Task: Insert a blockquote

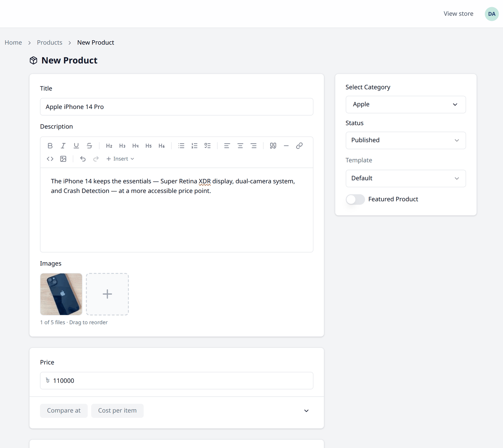Action: tap(273, 146)
